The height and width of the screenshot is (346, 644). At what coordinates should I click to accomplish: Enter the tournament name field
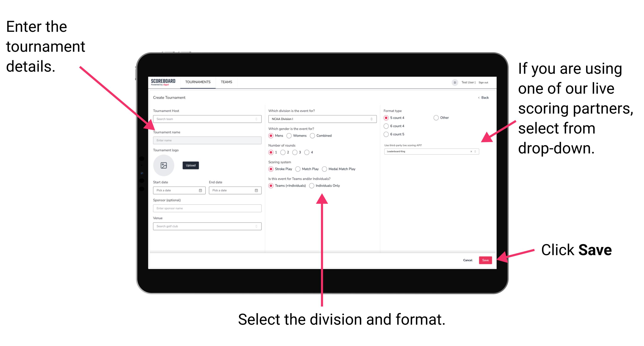click(206, 140)
